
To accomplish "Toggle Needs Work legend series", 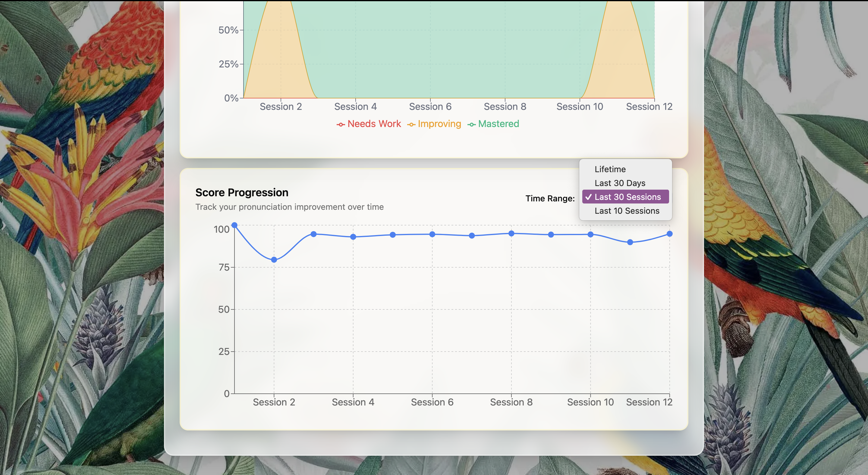I will (374, 124).
